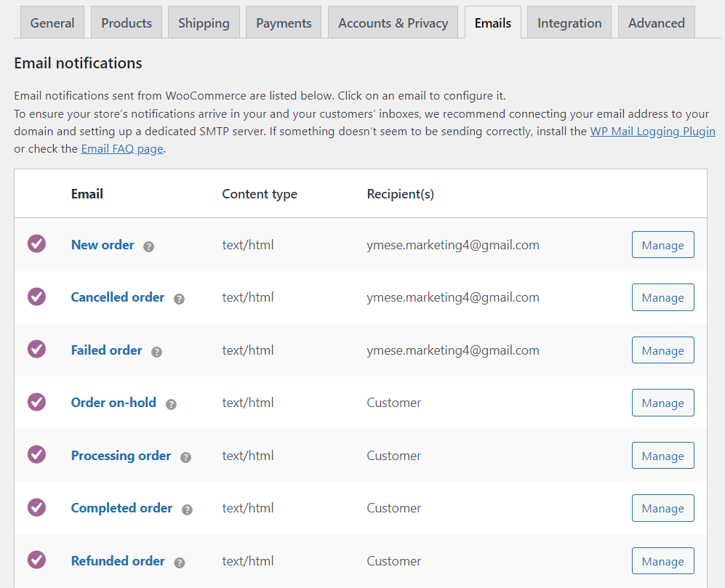Open the Processing order email link
Screen dimensions: 725x588
pyautogui.click(x=121, y=455)
